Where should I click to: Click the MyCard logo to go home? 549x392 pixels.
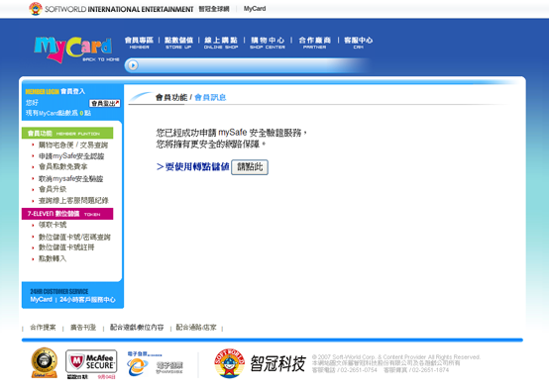pos(73,49)
